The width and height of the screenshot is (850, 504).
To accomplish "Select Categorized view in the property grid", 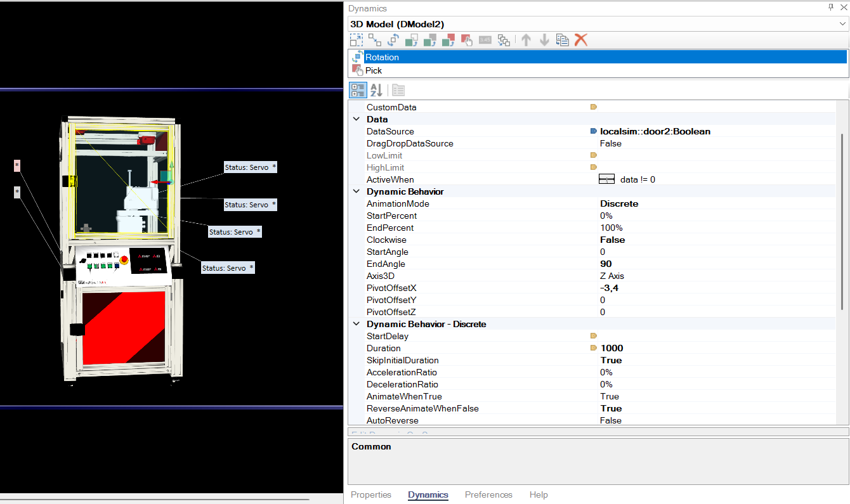I will tap(358, 90).
